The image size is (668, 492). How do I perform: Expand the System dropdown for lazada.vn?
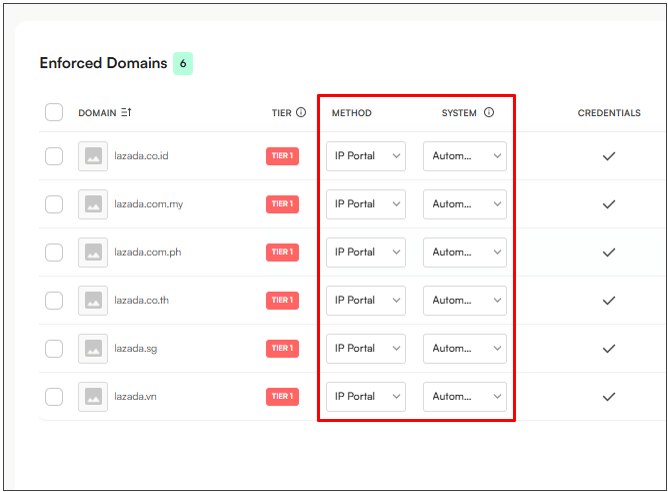(465, 397)
